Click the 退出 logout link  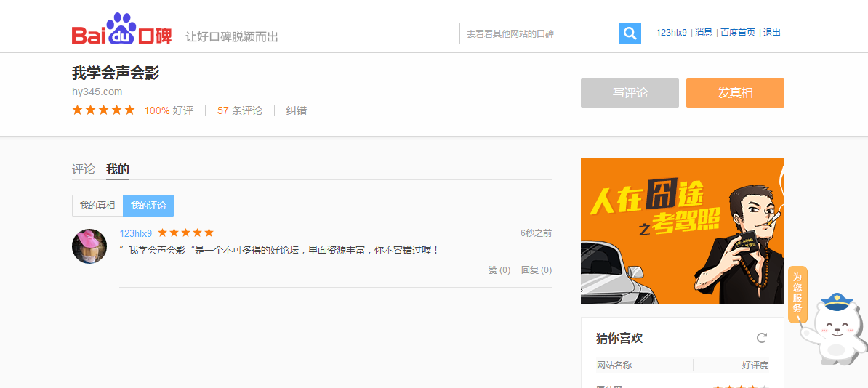click(x=772, y=33)
